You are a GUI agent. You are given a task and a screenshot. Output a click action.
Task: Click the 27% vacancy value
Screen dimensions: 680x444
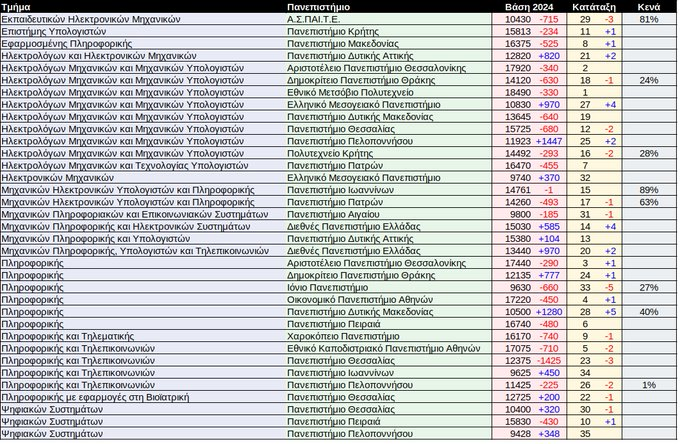(x=649, y=287)
